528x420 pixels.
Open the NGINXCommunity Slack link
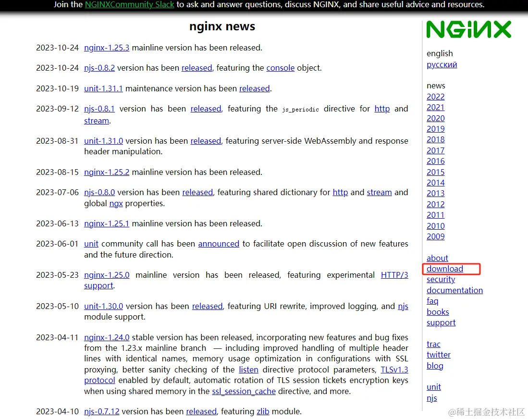[x=130, y=5]
